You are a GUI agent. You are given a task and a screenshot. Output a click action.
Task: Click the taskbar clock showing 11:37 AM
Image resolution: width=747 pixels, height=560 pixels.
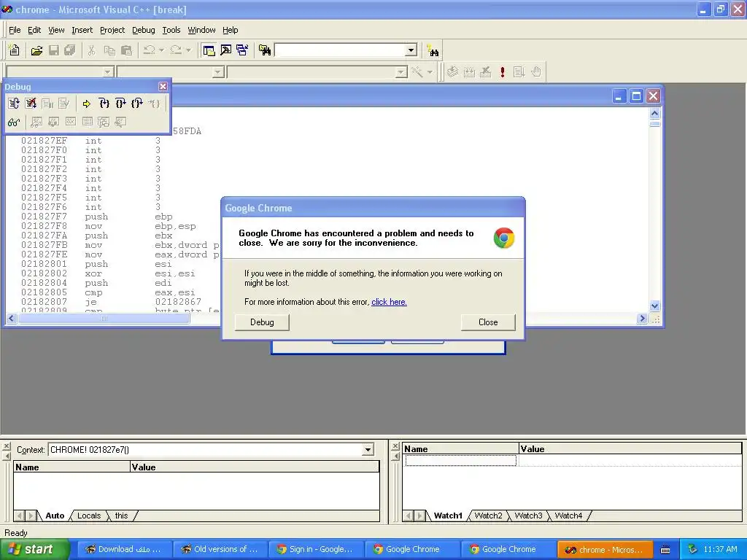720,550
